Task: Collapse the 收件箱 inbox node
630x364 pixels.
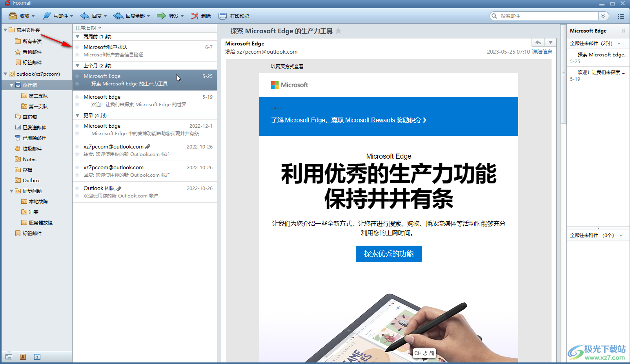Action: point(11,85)
